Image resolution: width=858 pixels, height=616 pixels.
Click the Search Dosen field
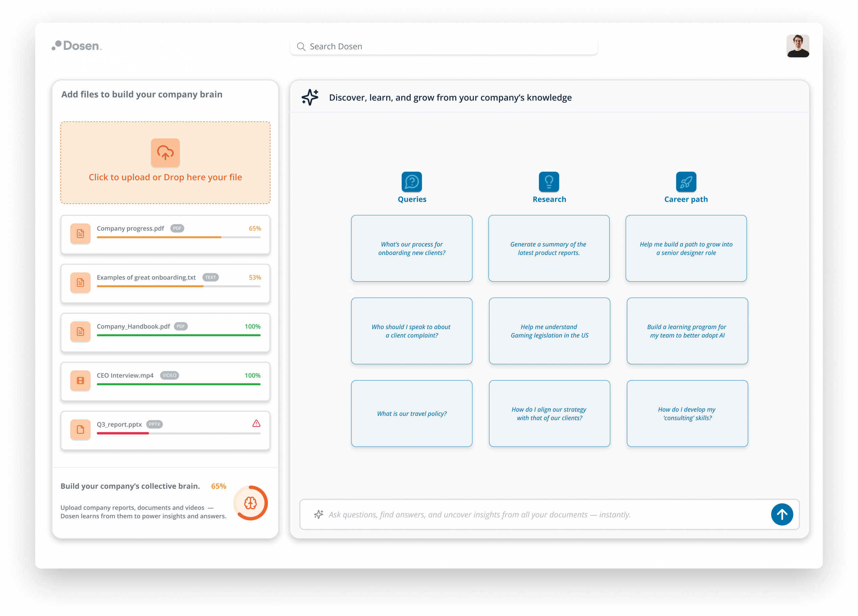pyautogui.click(x=443, y=47)
